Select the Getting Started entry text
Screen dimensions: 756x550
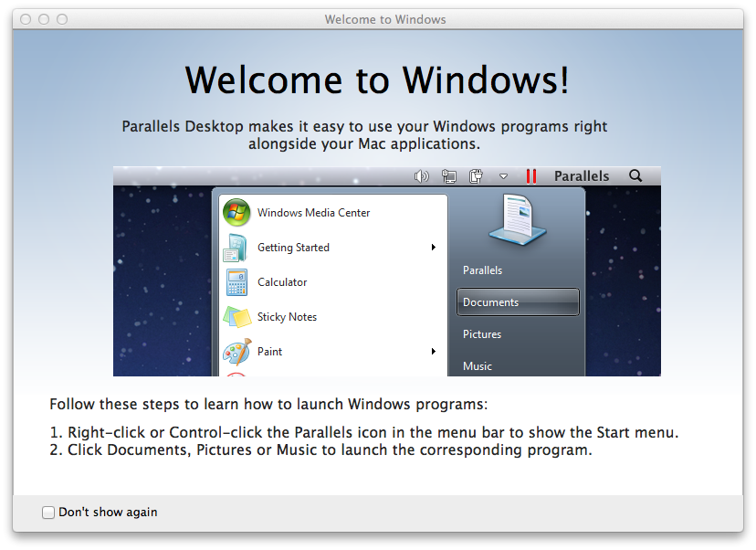point(293,248)
